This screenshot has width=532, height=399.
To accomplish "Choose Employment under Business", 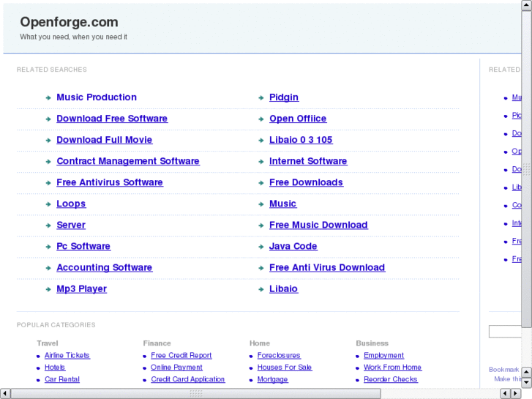I will point(383,356).
